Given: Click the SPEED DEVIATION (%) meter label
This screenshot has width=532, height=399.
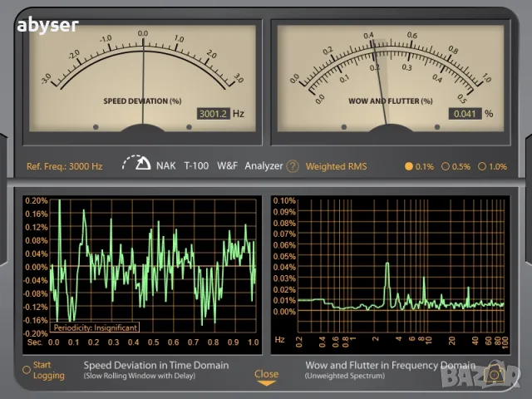Looking at the screenshot, I should [142, 101].
